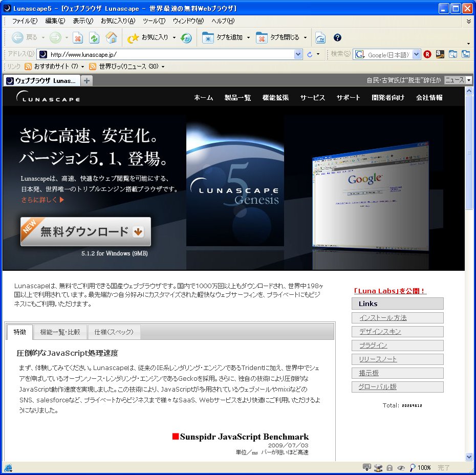This screenshot has height=475, width=476.
Task: Click the Google browser screenshot image
Action: click(x=371, y=196)
